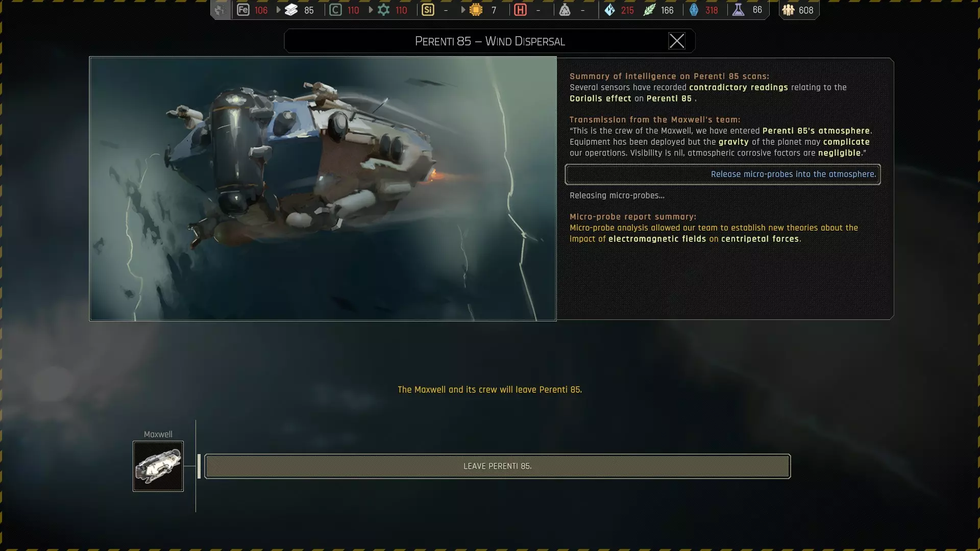This screenshot has width=980, height=551.
Task: Click the grey planet icon in resource bar
Action: (x=220, y=10)
